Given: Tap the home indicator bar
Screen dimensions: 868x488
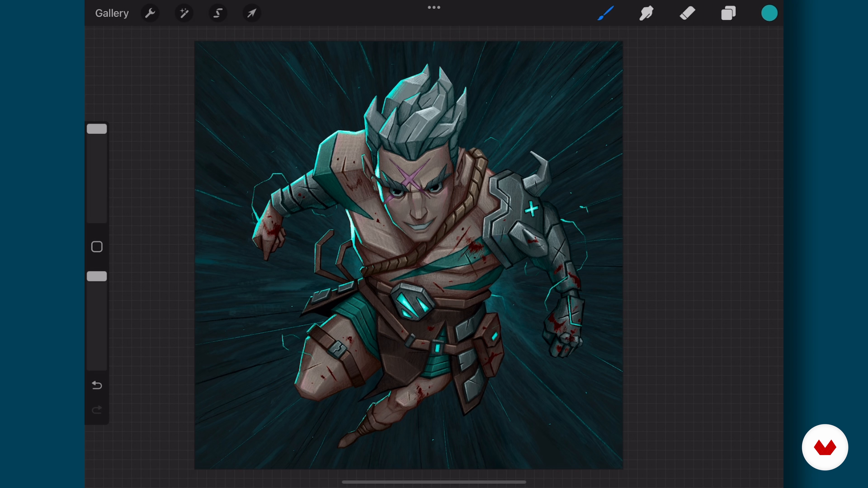Looking at the screenshot, I should click(x=434, y=482).
